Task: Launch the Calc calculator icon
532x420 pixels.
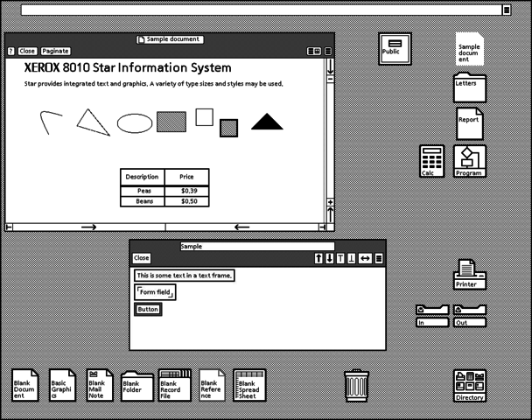Action: point(432,161)
